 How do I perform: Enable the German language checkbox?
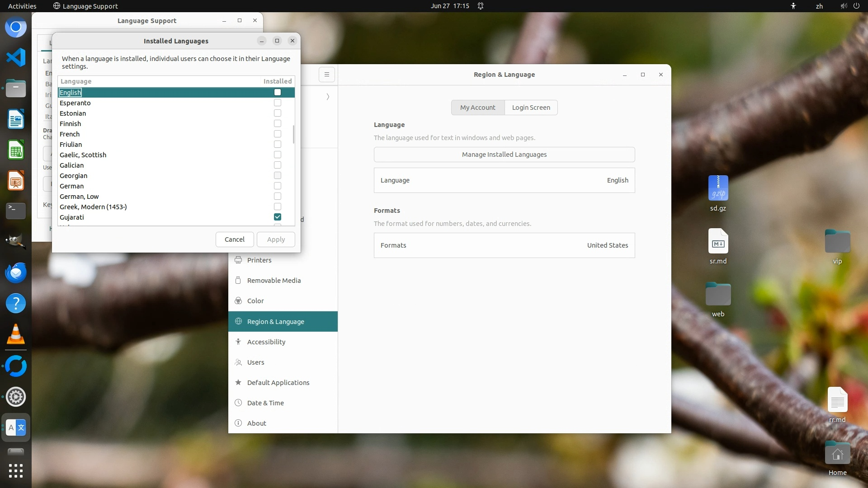click(278, 186)
